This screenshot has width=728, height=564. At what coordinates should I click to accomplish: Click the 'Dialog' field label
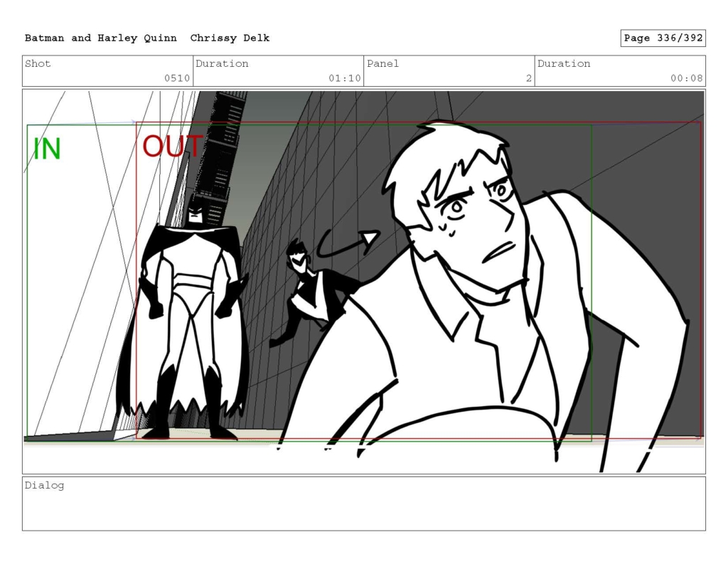44,486
